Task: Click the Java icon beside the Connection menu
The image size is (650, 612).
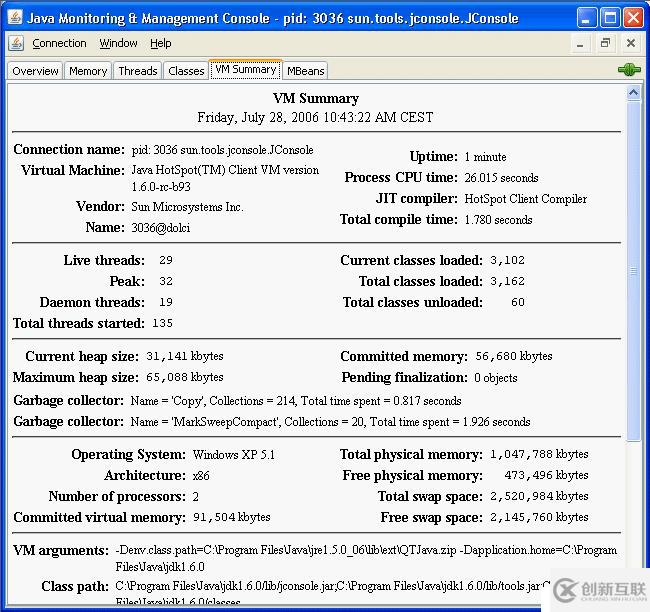Action: tap(16, 43)
